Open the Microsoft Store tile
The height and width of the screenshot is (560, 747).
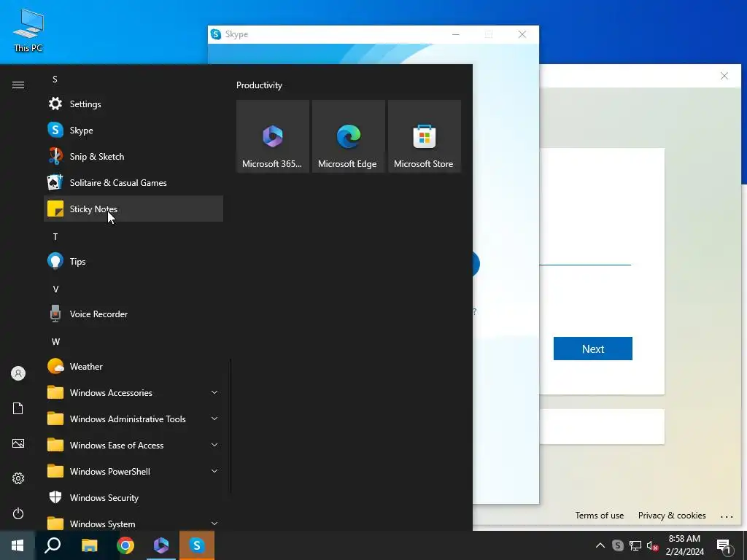pyautogui.click(x=424, y=136)
